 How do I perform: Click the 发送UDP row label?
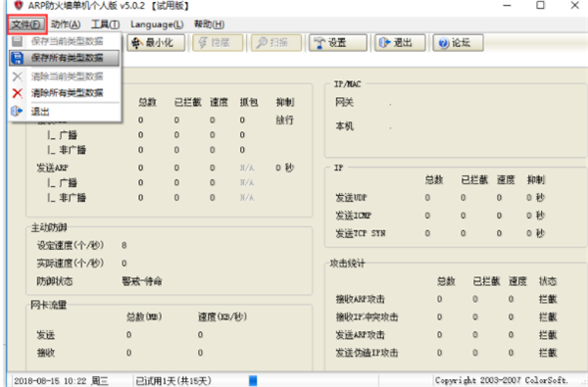tap(351, 198)
